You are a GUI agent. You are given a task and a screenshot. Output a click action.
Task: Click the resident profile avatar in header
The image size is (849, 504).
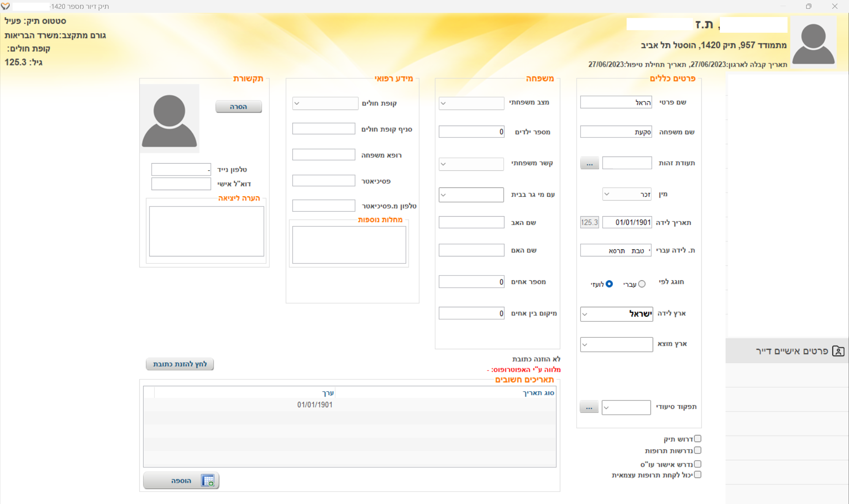(813, 43)
